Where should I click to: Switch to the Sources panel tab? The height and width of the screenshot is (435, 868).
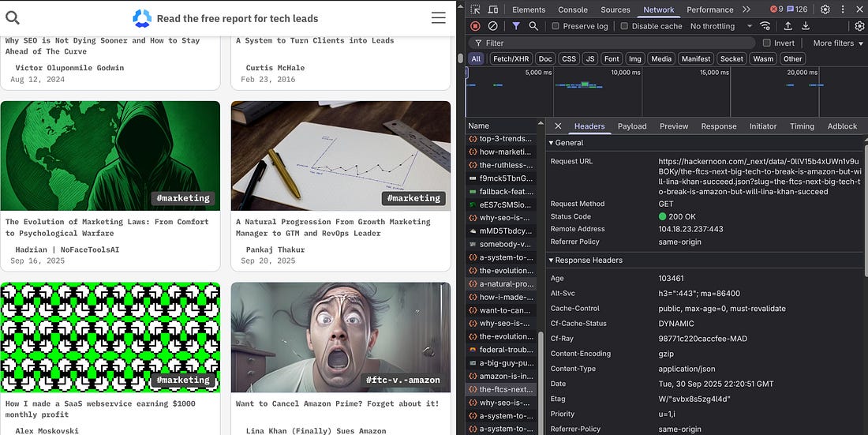point(615,9)
